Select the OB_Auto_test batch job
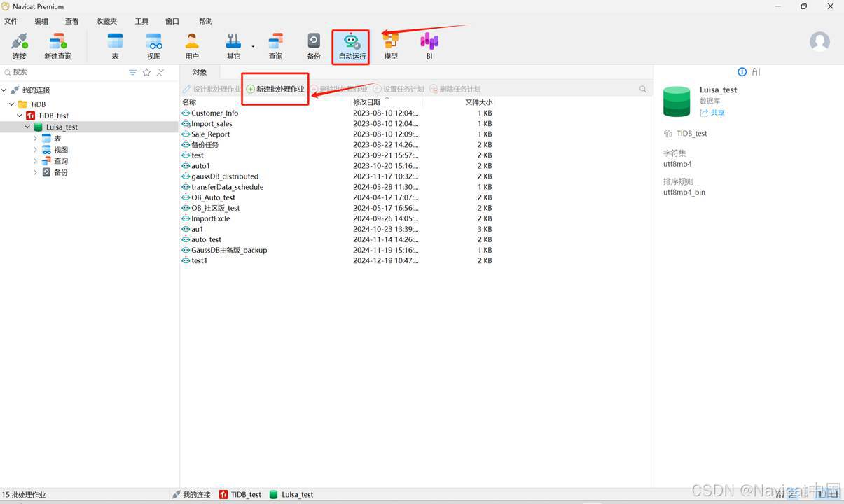 pyautogui.click(x=214, y=197)
